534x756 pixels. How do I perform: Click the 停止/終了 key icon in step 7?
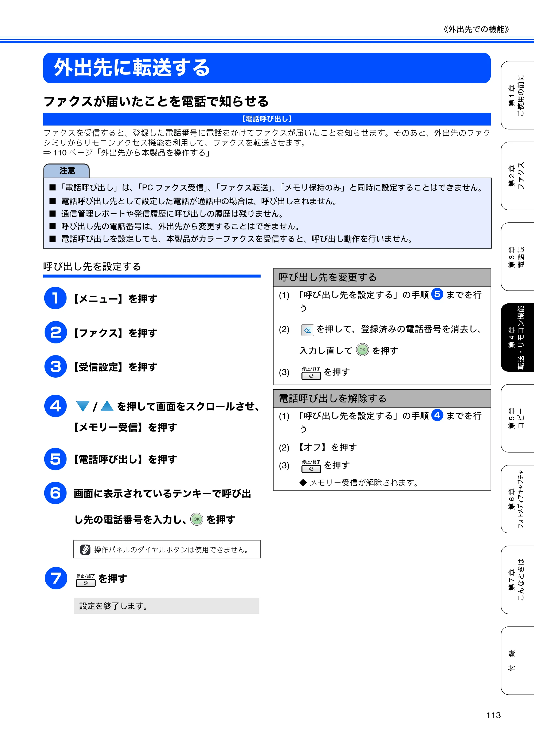tap(86, 580)
